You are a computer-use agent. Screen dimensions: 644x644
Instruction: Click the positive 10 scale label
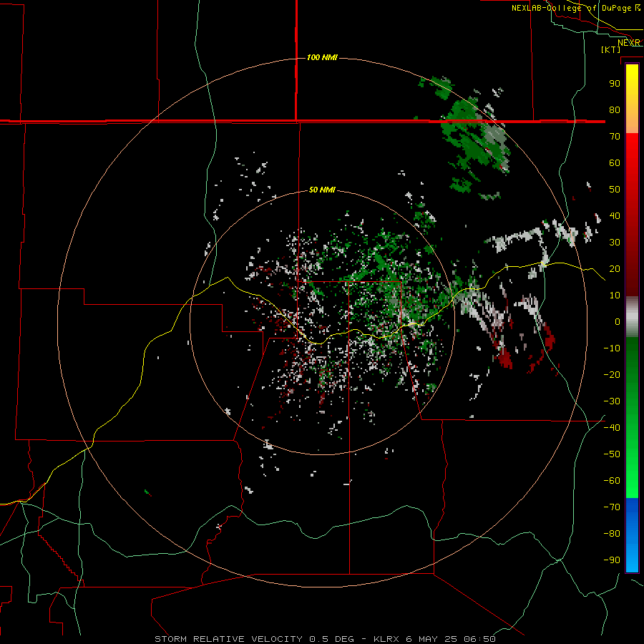pyautogui.click(x=615, y=296)
